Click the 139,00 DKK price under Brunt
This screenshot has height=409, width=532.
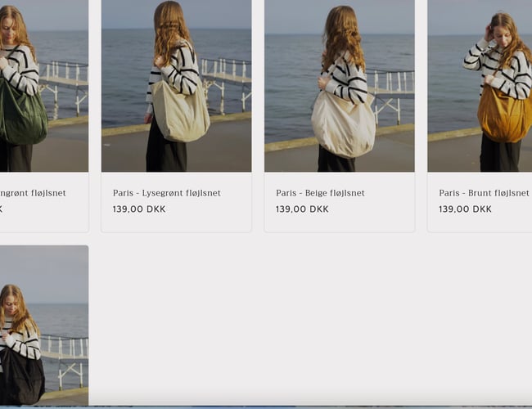[x=465, y=209]
